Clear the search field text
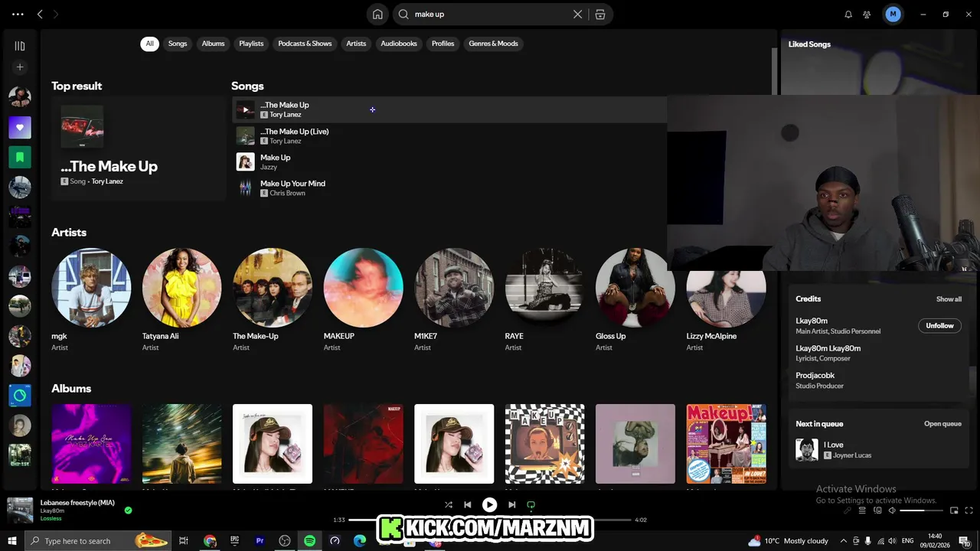 (578, 14)
